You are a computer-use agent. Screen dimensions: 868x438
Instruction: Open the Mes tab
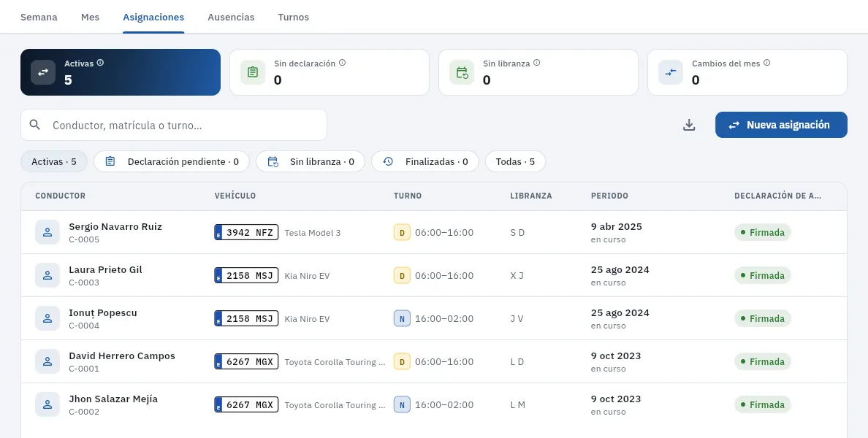tap(90, 17)
